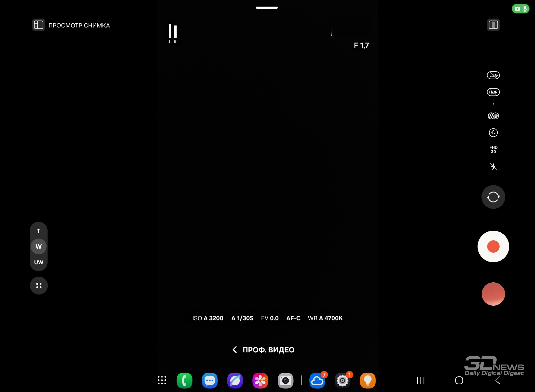
Task: Toggle HDR video mode
Action: tap(493, 92)
